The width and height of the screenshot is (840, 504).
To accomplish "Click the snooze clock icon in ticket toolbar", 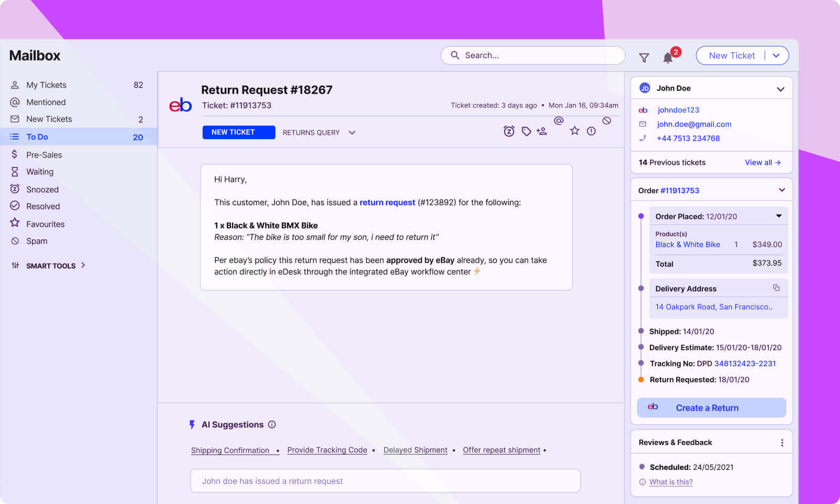I will [509, 131].
